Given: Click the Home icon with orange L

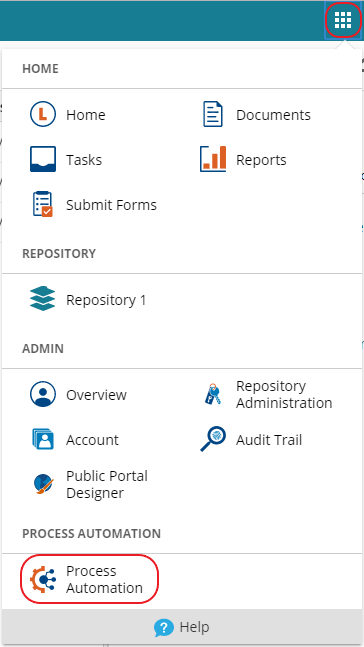Looking at the screenshot, I should [43, 114].
